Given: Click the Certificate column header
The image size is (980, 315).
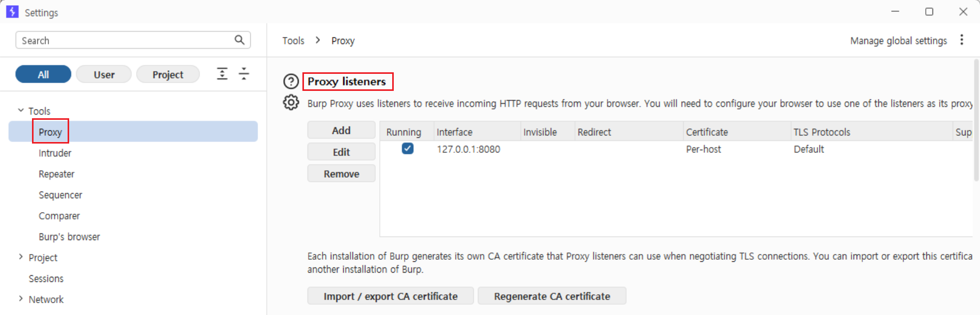Looking at the screenshot, I should 737,132.
